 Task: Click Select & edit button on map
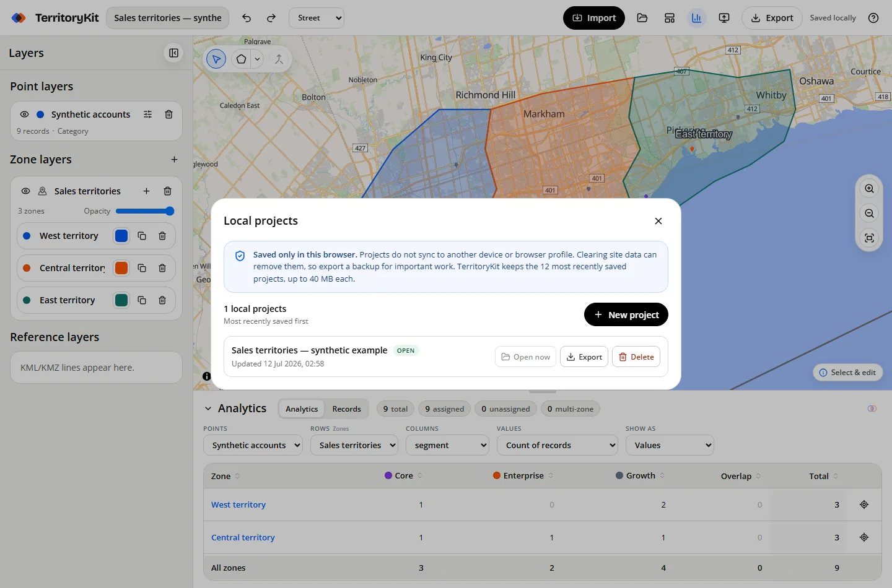[x=847, y=372]
